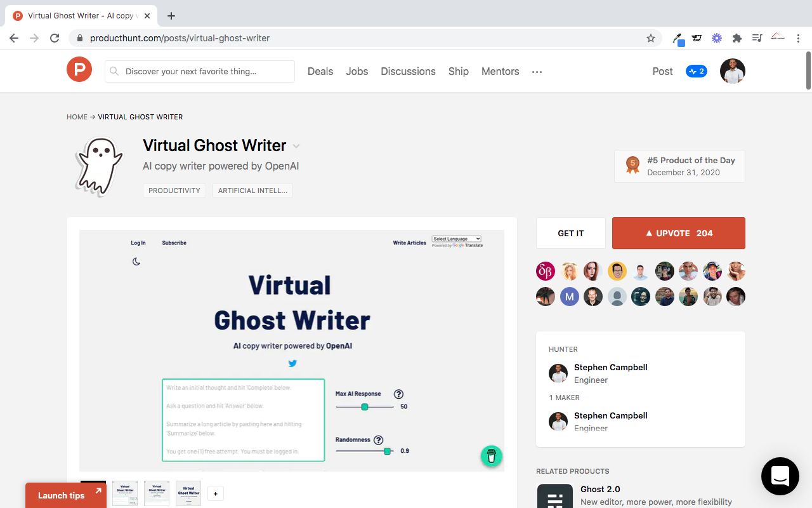Click the δβ upvoter avatar
Viewport: 812px width, 508px height.
546,271
